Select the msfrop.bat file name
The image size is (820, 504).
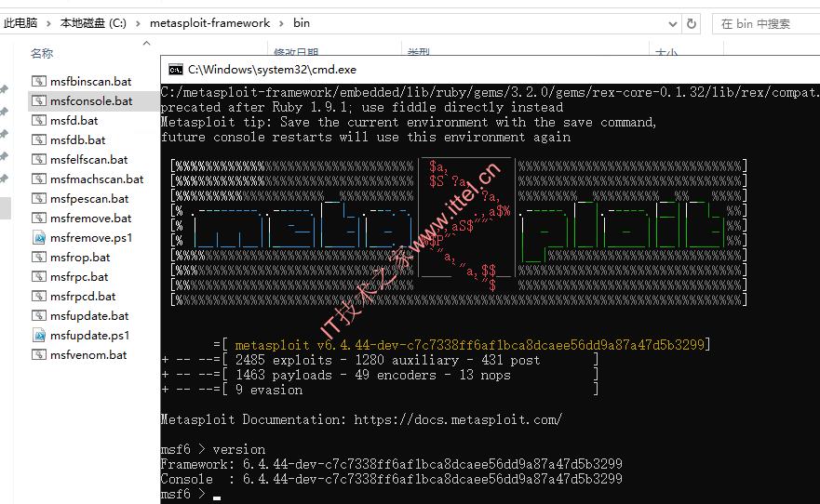pyautogui.click(x=80, y=258)
